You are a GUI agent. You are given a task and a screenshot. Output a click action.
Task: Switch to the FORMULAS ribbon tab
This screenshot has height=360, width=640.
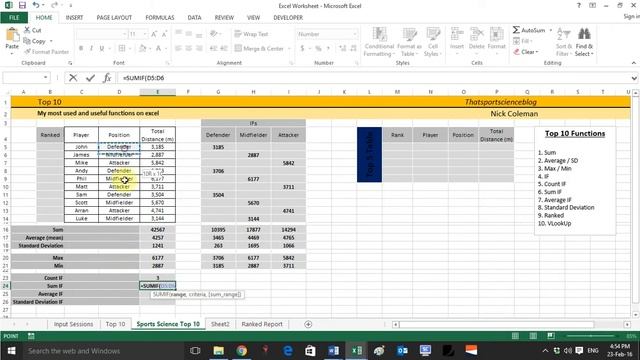point(160,18)
